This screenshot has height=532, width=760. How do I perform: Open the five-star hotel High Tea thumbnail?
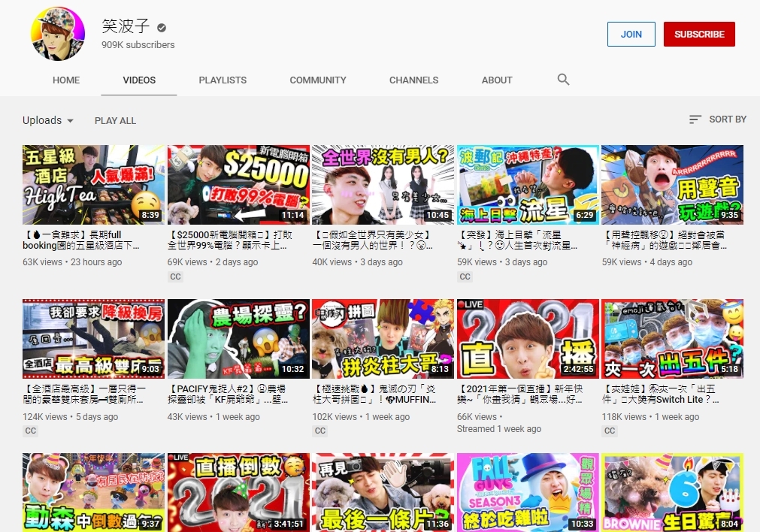click(93, 185)
